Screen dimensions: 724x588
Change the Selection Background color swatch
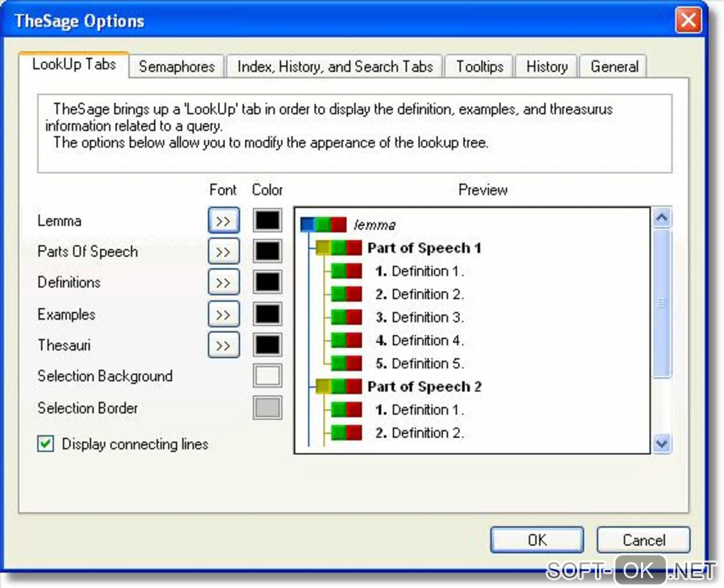coord(268,376)
